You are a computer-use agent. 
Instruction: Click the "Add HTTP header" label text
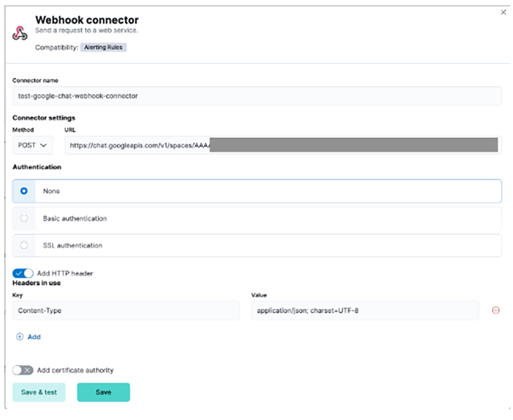point(65,273)
